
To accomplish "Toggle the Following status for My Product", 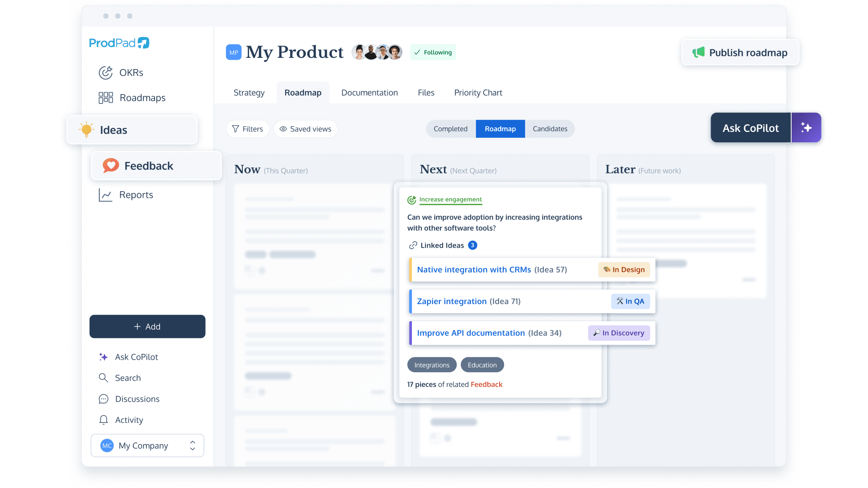I will 433,52.
